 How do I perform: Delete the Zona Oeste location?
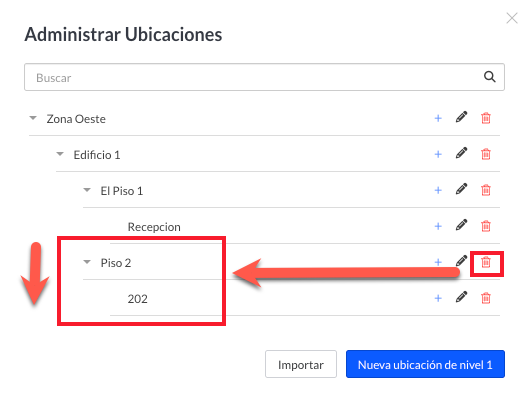pyautogui.click(x=486, y=118)
